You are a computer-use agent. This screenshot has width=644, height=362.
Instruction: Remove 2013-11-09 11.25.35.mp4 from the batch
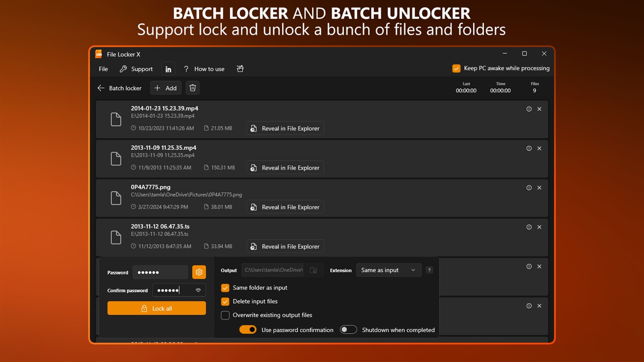(539, 148)
